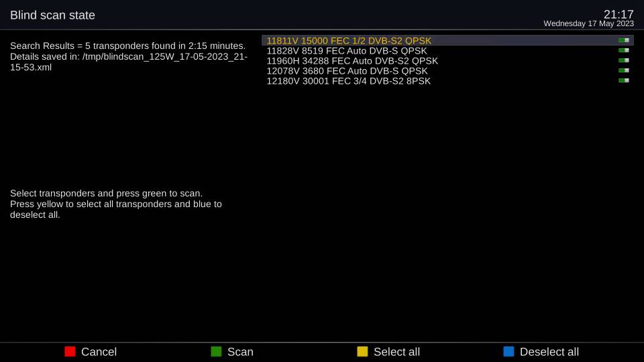This screenshot has height=362, width=644.
Task: Pick the 12180V 30001 FEC 3/4 entry
Action: (x=348, y=81)
